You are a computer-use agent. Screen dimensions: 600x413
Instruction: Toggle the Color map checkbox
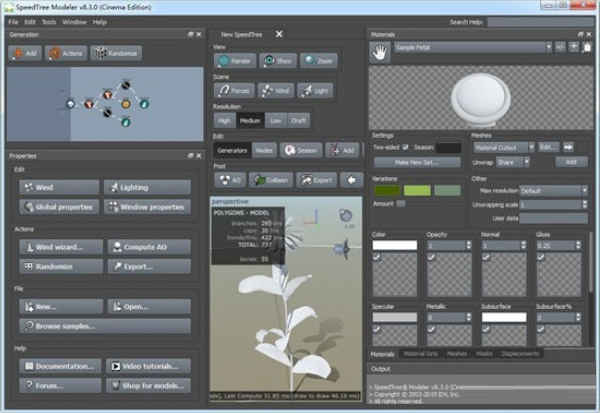pyautogui.click(x=376, y=258)
